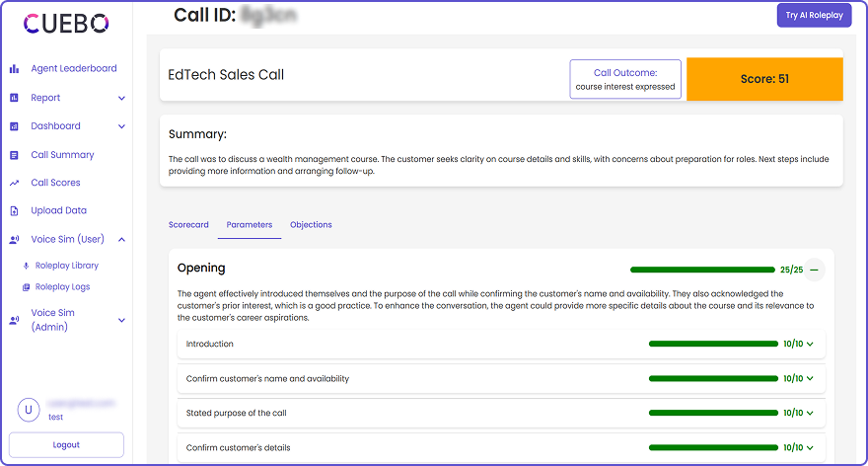Click the Stated purpose 10/10 progress bar

[713, 413]
